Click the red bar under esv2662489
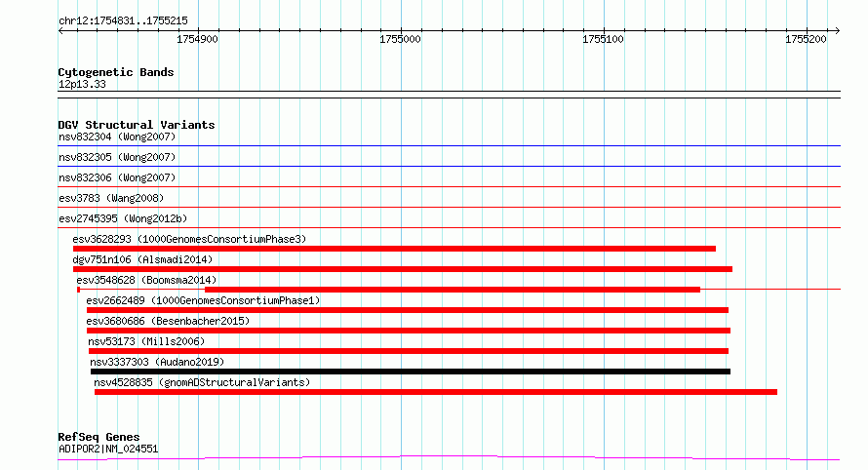 (408, 310)
